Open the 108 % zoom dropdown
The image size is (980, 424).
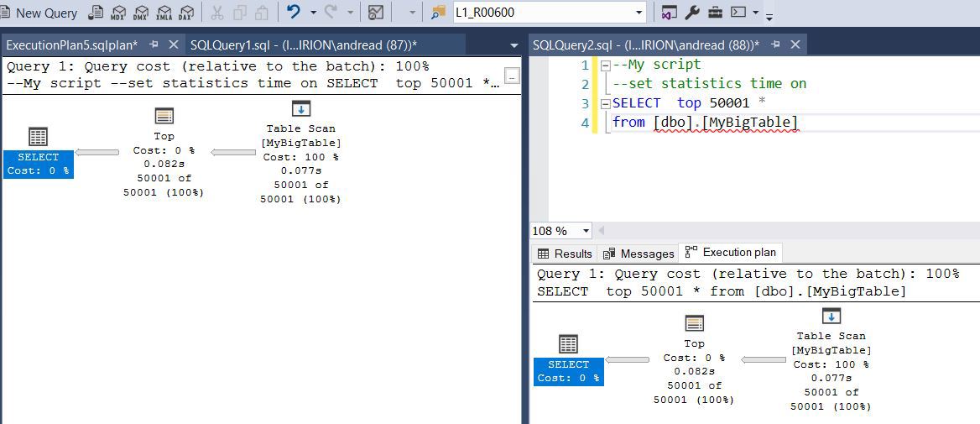click(586, 231)
